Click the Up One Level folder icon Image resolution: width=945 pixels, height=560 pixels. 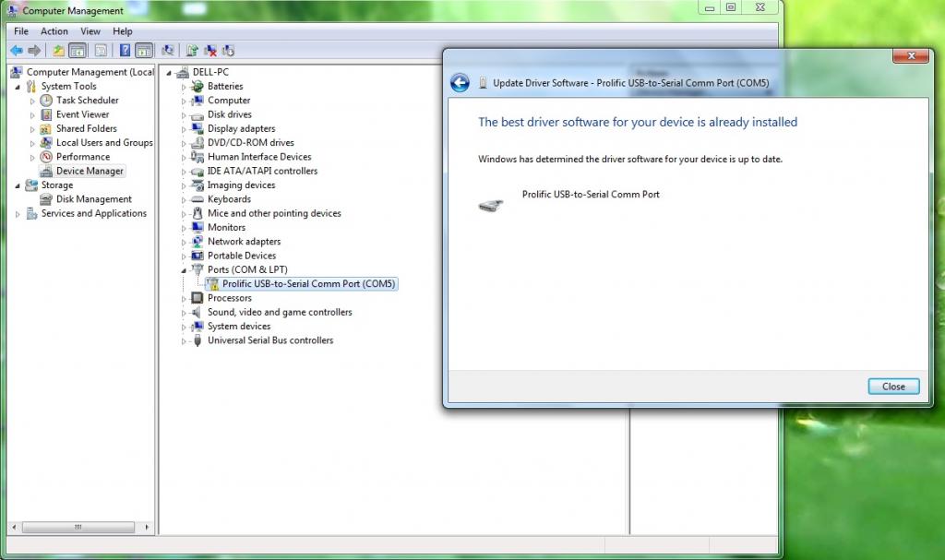(58, 51)
